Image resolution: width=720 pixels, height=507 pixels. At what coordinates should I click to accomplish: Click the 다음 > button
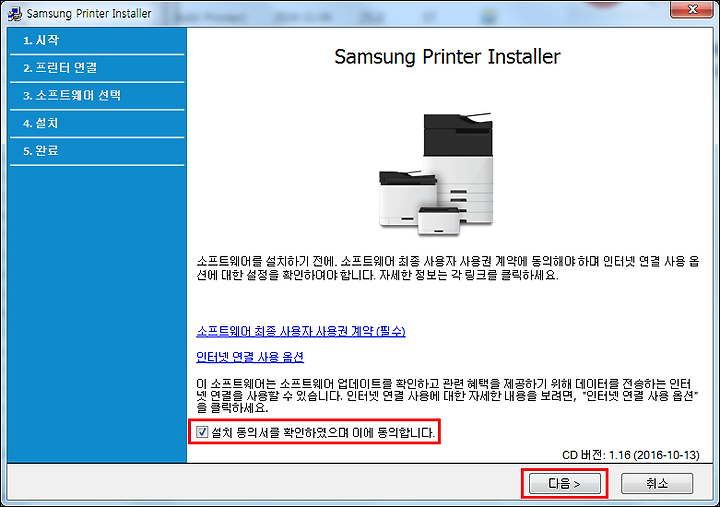(x=564, y=483)
